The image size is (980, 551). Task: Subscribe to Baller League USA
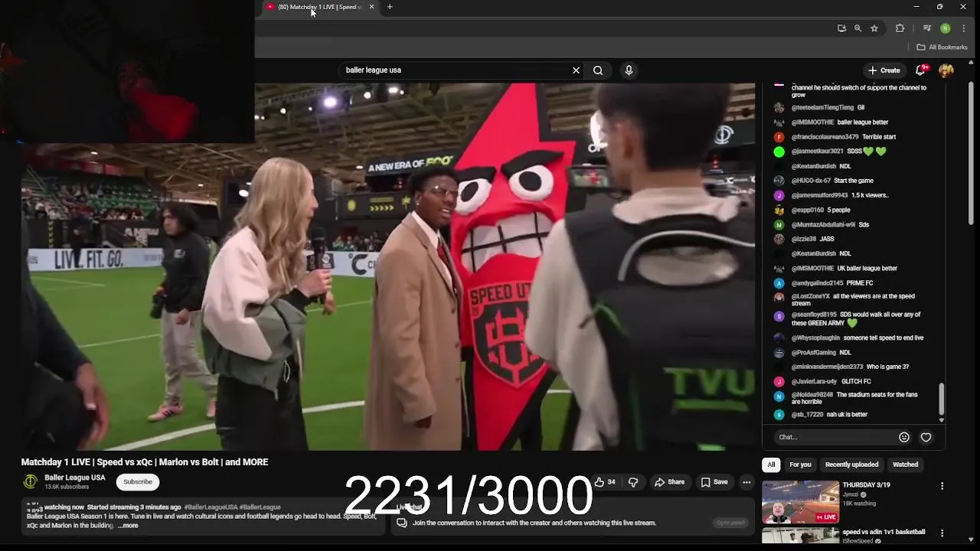pyautogui.click(x=138, y=482)
